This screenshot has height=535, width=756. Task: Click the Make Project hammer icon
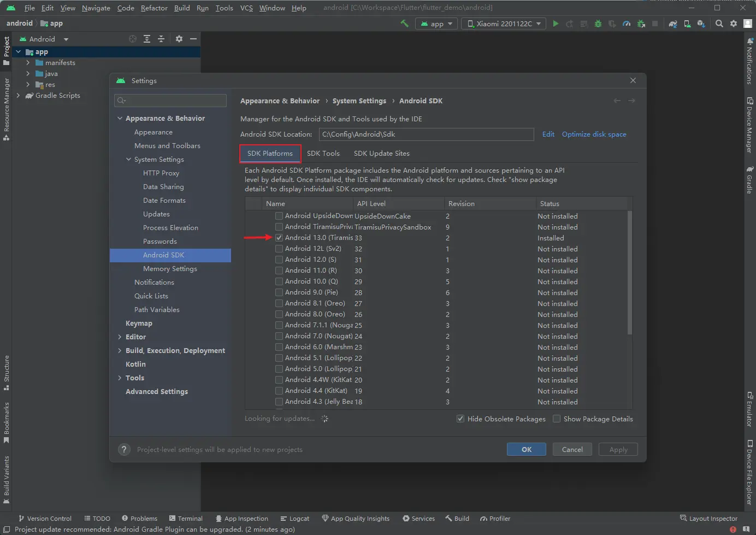click(x=404, y=23)
